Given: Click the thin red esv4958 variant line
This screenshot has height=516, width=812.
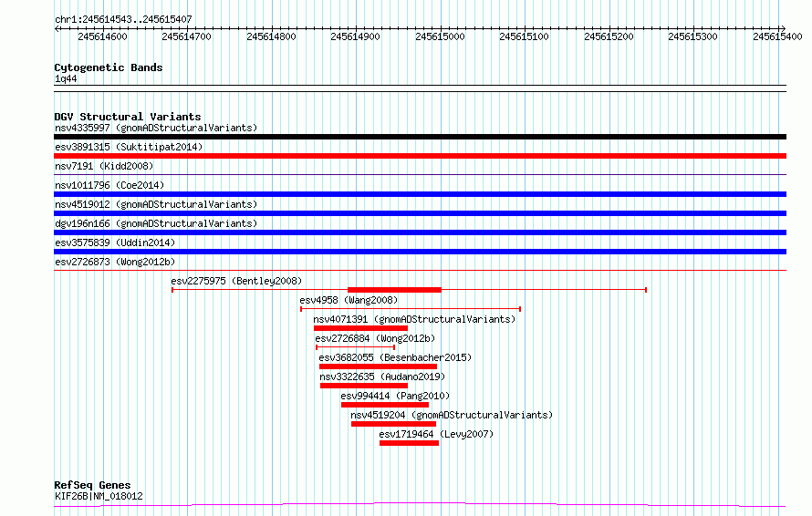Looking at the screenshot, I should point(411,309).
